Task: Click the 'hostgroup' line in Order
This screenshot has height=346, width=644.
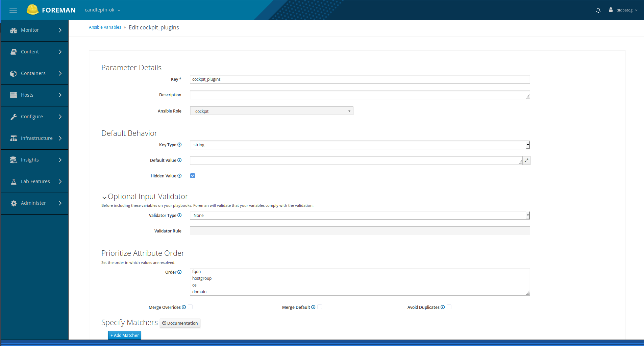Action: tap(202, 278)
